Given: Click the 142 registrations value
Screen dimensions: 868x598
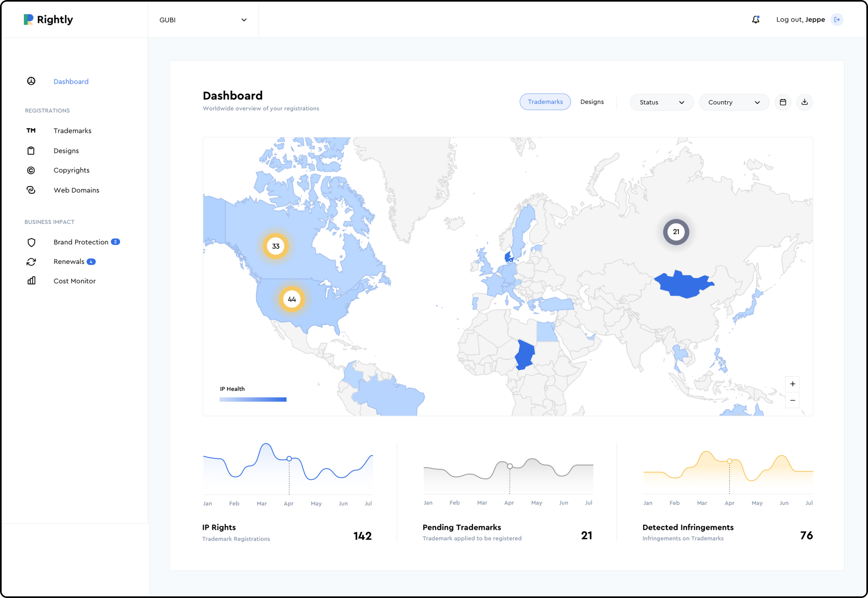Looking at the screenshot, I should click(x=363, y=536).
